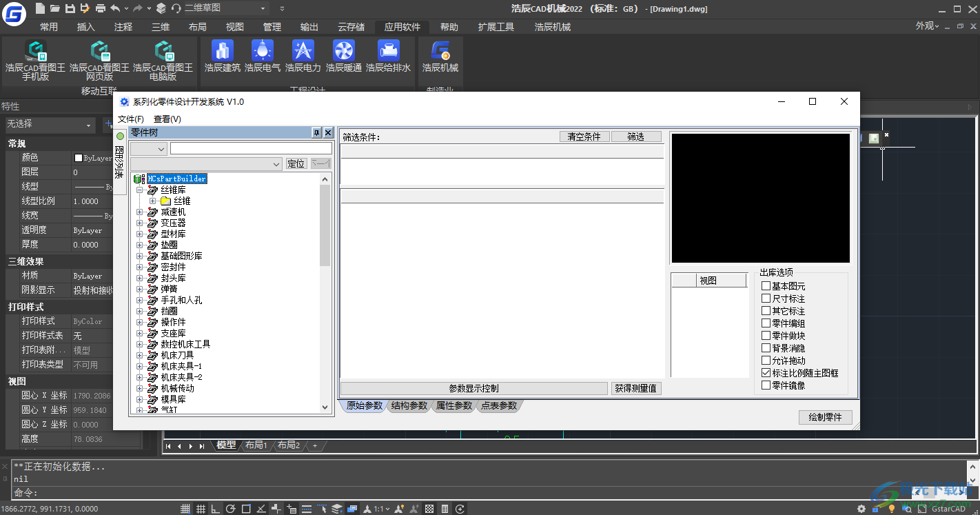Toggle ortho mode icon in status bar
Image resolution: width=980 pixels, height=515 pixels.
[x=216, y=509]
